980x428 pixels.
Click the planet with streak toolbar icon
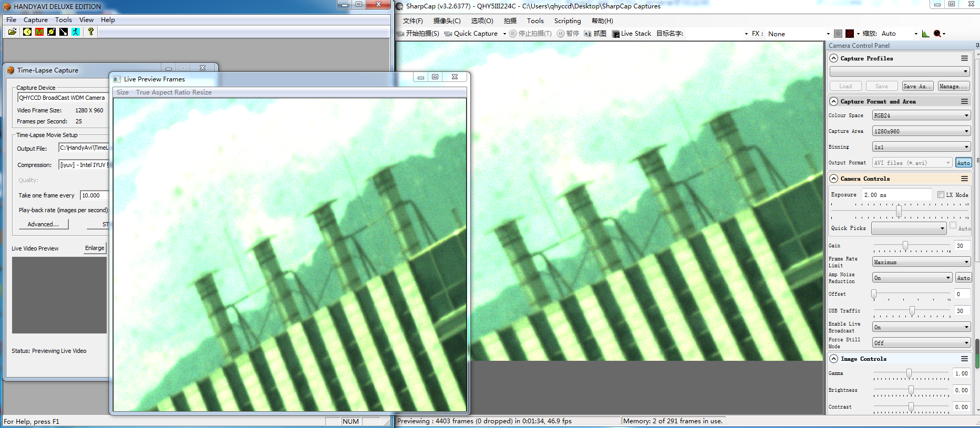pos(51,32)
